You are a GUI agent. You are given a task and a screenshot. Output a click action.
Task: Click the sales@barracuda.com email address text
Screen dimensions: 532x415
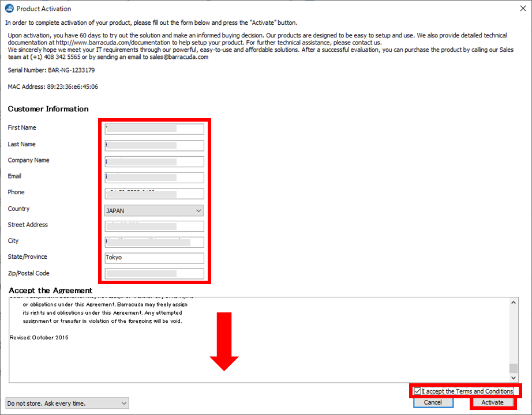pyautogui.click(x=179, y=57)
